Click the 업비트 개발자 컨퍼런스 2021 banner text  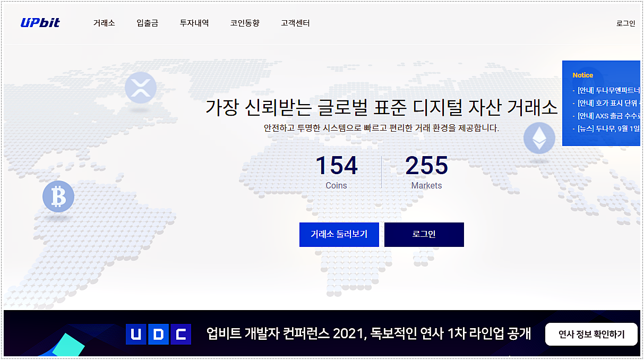tap(368, 335)
